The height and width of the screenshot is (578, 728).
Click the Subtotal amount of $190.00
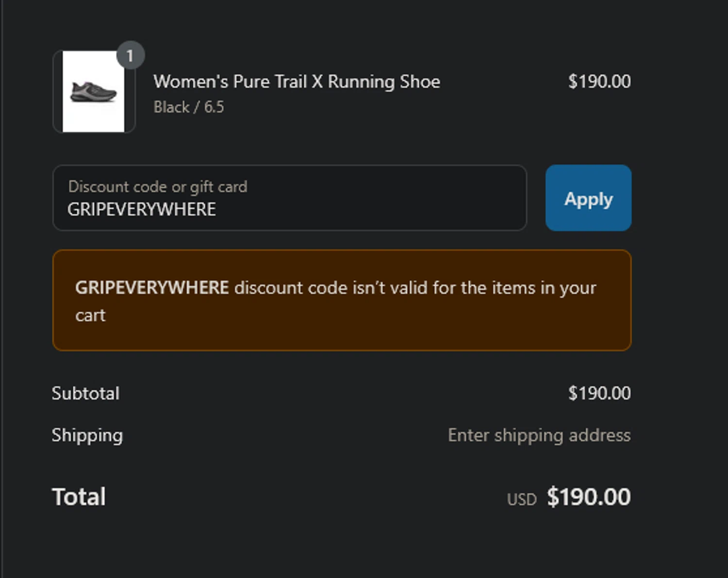(x=599, y=393)
